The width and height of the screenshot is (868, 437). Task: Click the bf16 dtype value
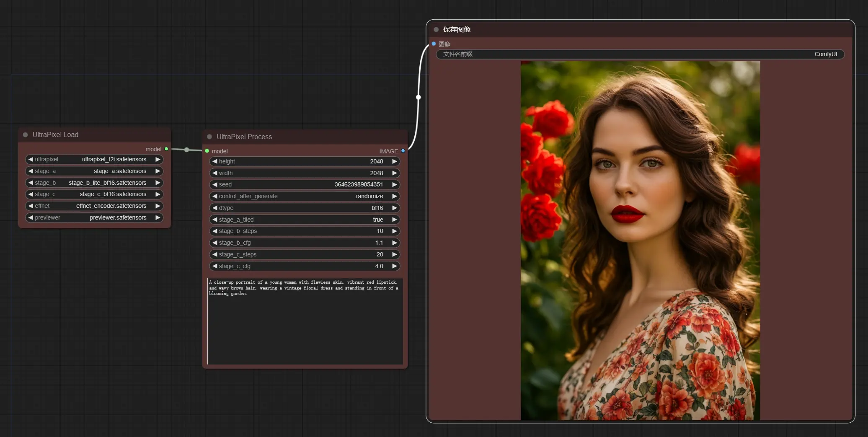point(377,208)
